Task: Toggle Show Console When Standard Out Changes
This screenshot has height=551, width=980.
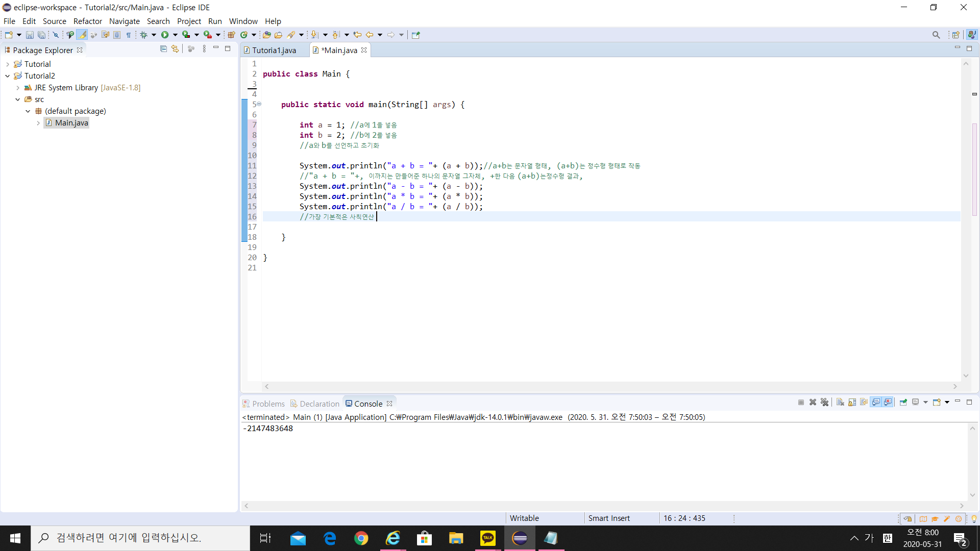Action: (x=876, y=403)
